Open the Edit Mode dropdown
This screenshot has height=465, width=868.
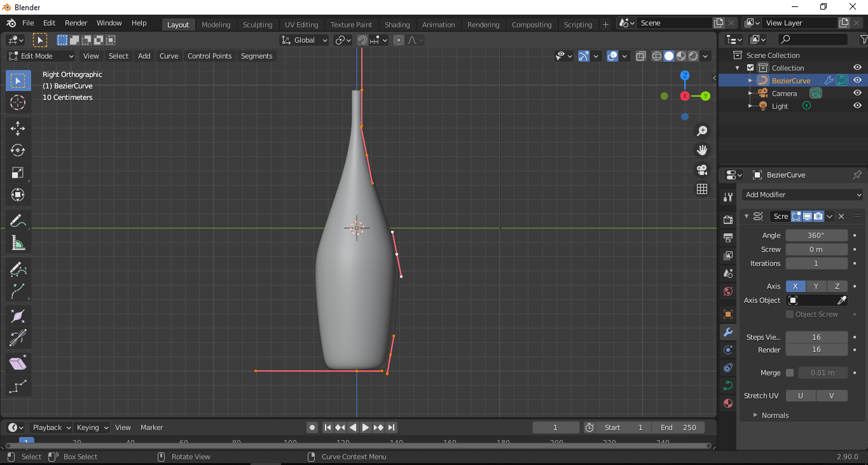pos(40,56)
